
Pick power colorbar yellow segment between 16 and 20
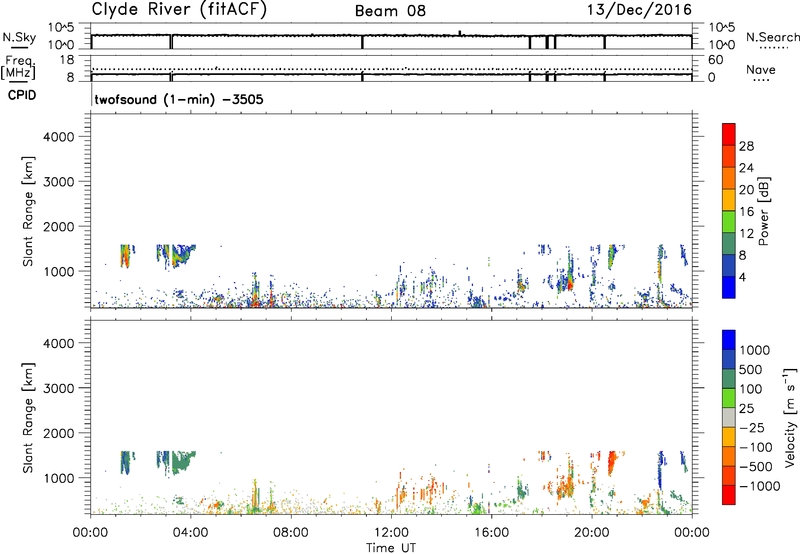729,200
